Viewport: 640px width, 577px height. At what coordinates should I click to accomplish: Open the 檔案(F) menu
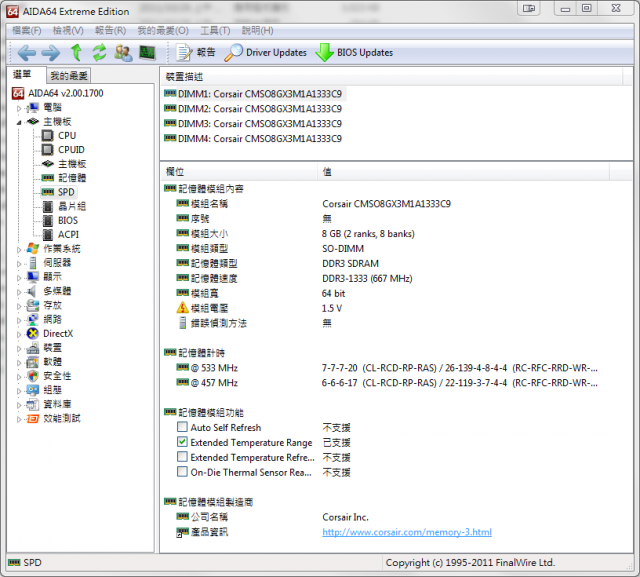point(27,31)
